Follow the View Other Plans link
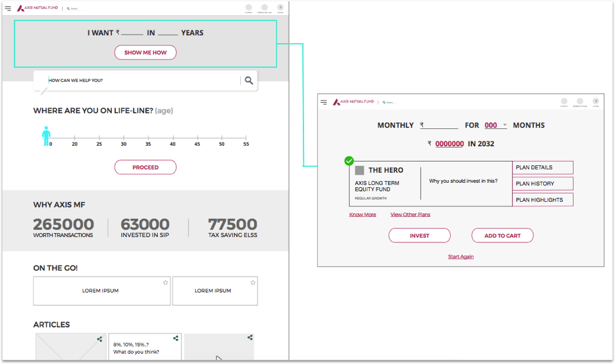 tap(410, 215)
